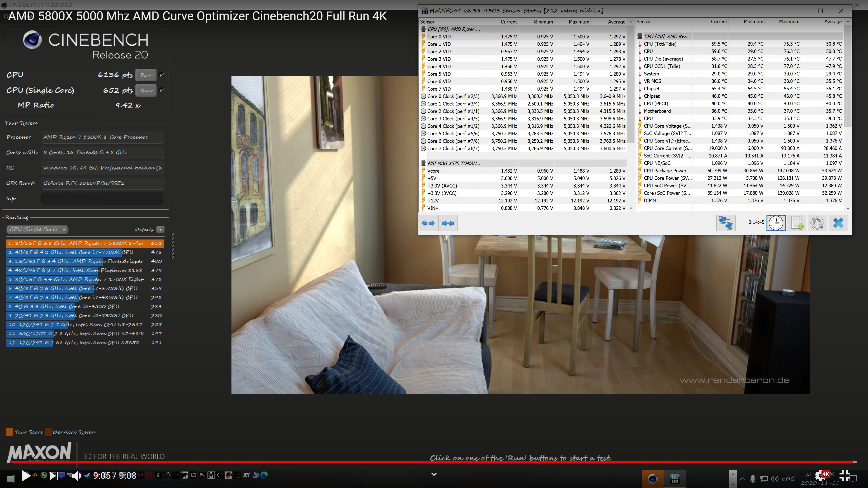Run the CPU (Single Core) benchmark

pos(146,90)
